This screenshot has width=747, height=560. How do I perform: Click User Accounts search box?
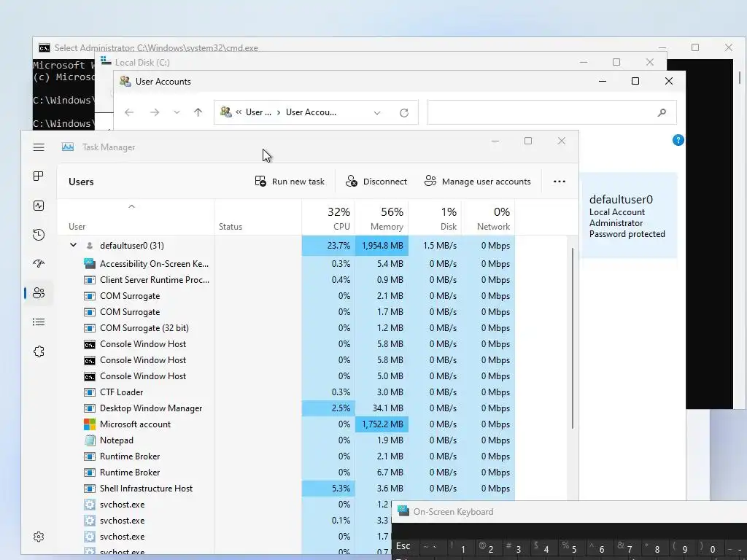pyautogui.click(x=551, y=112)
